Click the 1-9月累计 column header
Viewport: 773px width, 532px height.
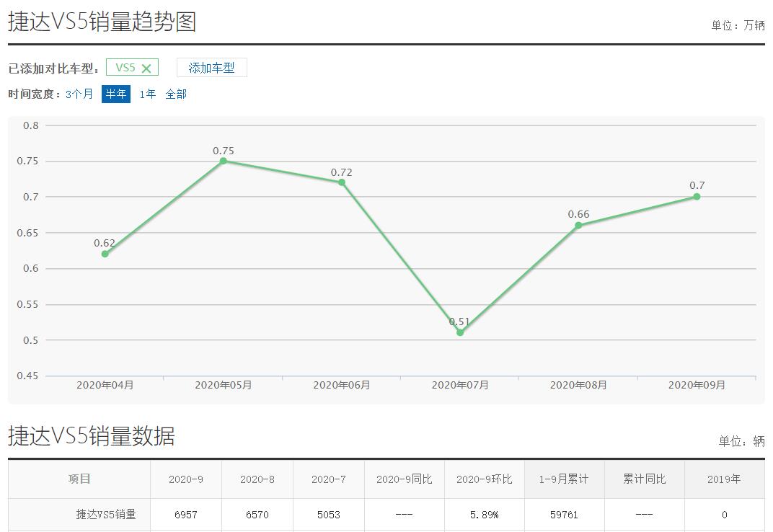coord(565,479)
